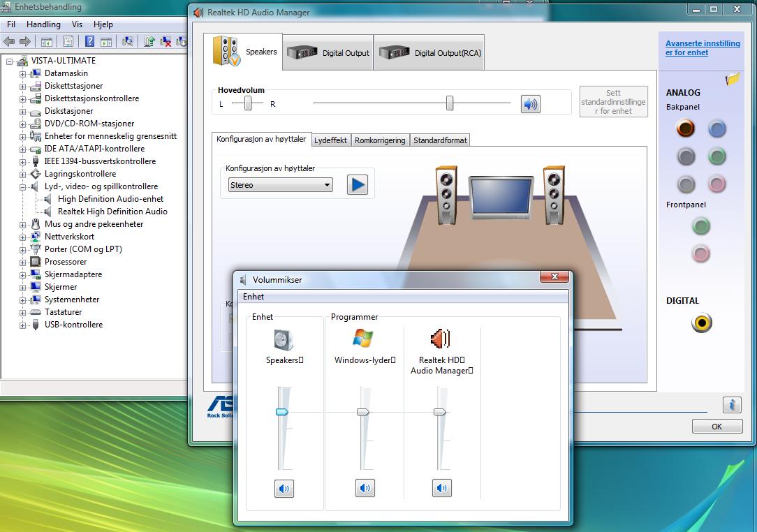Collapse Lyd-, video- og spillkontrollere node
757x532 pixels.
22,187
